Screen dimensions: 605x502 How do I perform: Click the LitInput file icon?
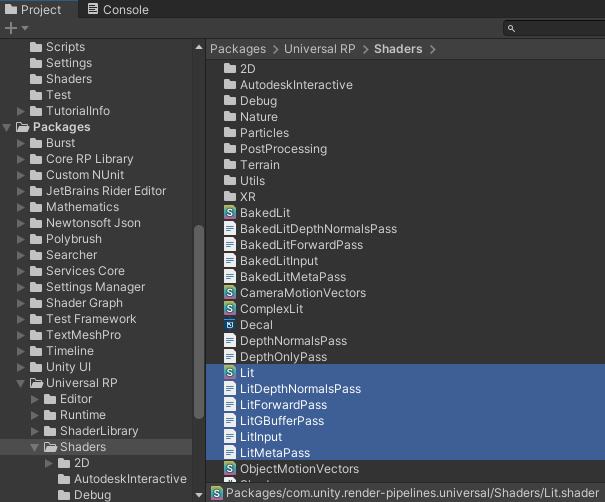(x=230, y=436)
